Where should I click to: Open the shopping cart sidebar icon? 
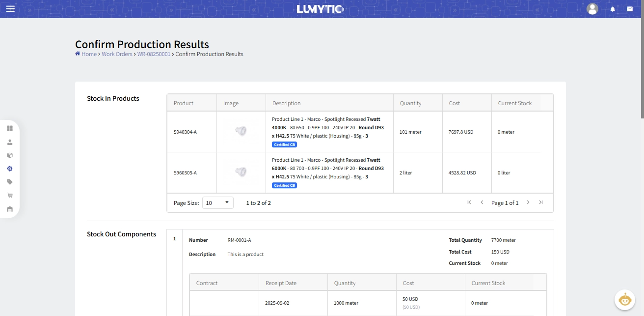coord(10,195)
